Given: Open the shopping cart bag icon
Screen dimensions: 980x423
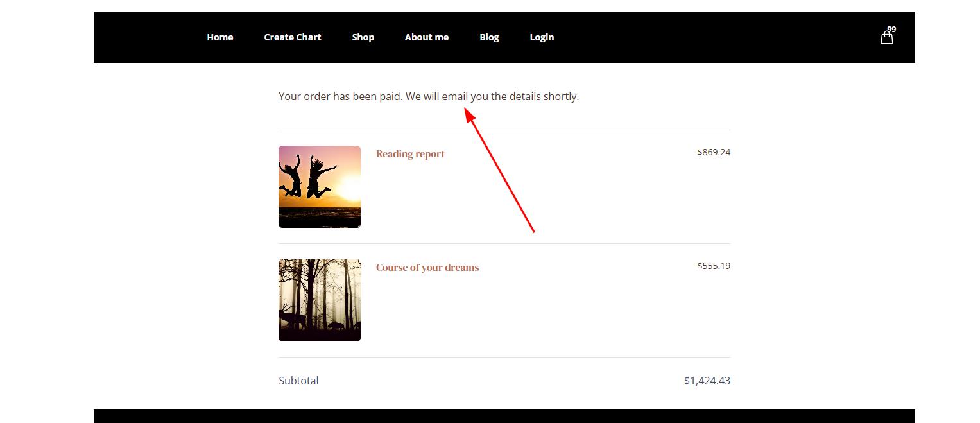Looking at the screenshot, I should click(886, 39).
